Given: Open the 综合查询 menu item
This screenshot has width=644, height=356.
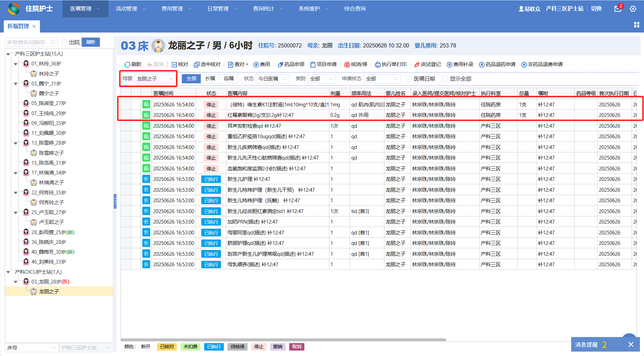Looking at the screenshot, I should 355,9.
